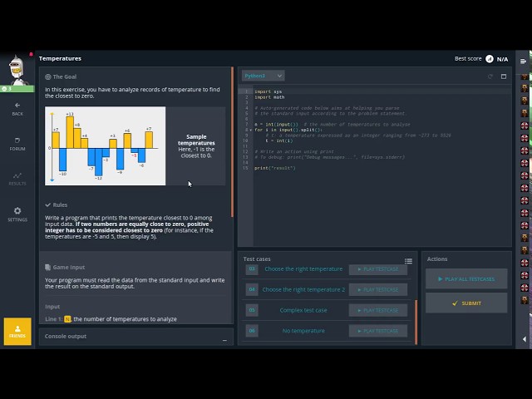The image size is (532, 399).
Task: Minimize the Console output panel
Action: pos(224,340)
